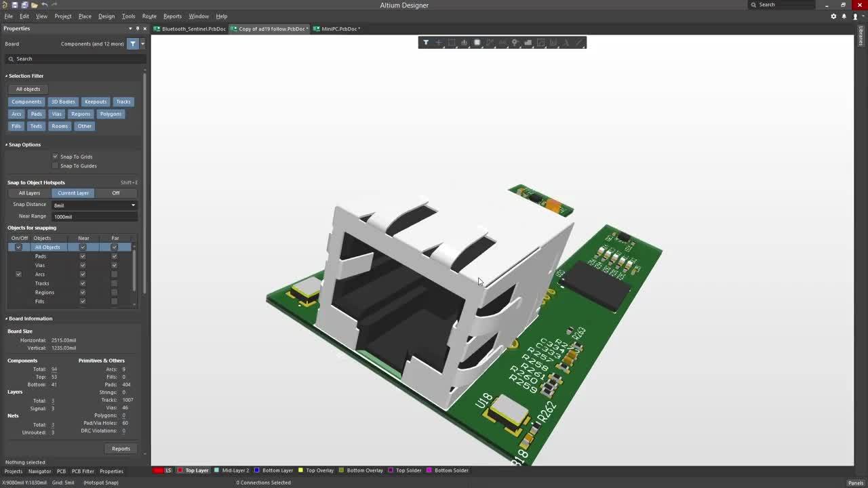Uncheck the Snap To Grids checkbox
The image size is (868, 488).
(x=56, y=157)
